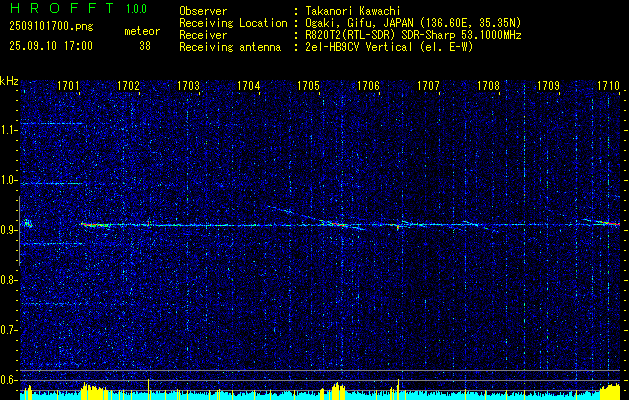The image size is (629, 400).
Task: Click time marker 1701
Action: (x=68, y=85)
